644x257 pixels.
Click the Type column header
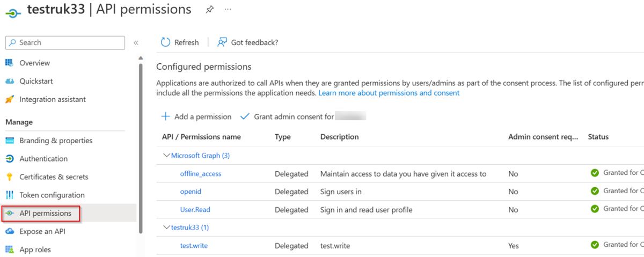(283, 137)
